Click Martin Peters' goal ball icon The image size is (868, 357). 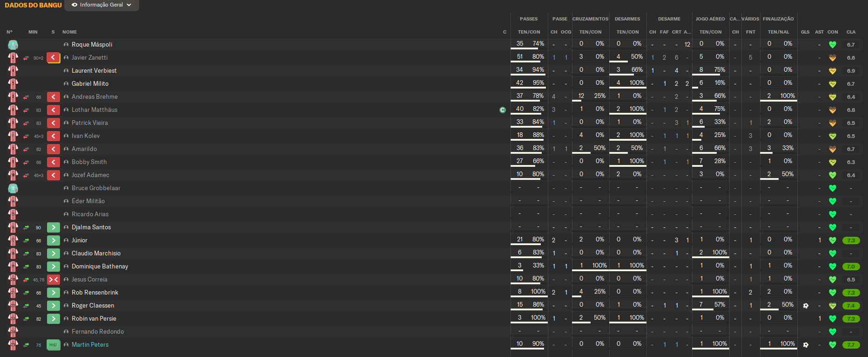806,345
